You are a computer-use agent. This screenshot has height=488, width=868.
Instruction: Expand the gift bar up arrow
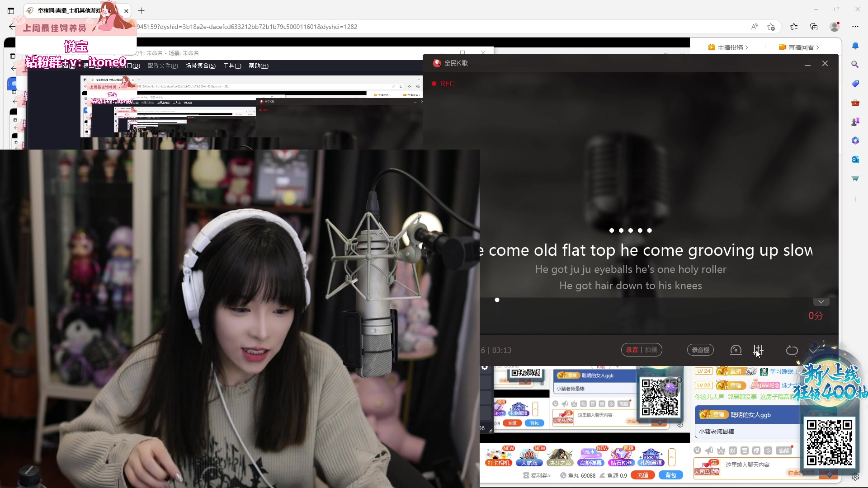point(672,457)
